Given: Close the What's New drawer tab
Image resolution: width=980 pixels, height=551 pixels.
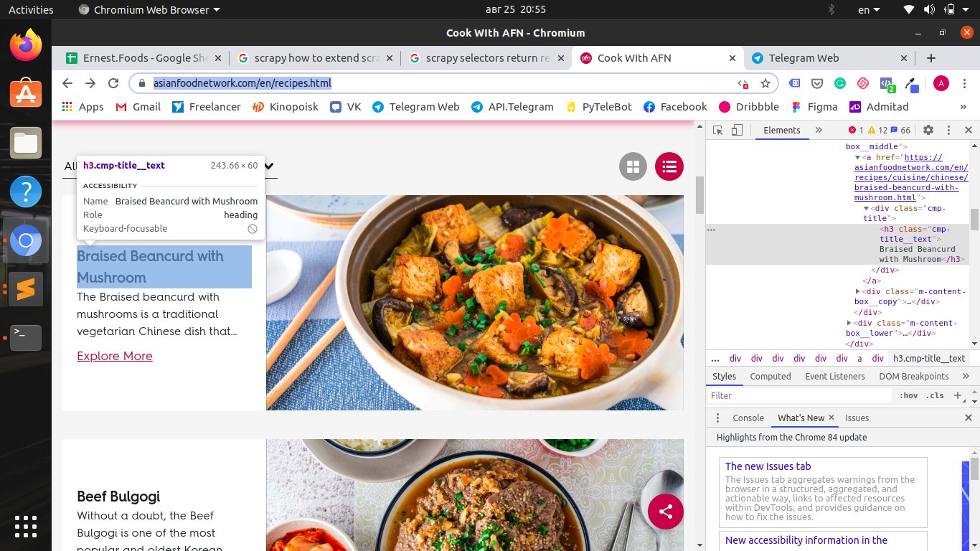Looking at the screenshot, I should (x=831, y=418).
